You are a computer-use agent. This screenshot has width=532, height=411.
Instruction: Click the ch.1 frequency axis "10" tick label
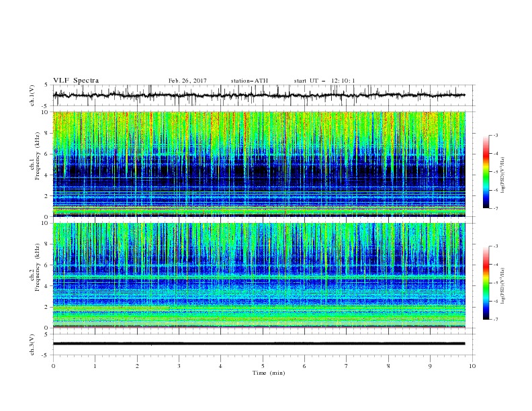point(46,112)
